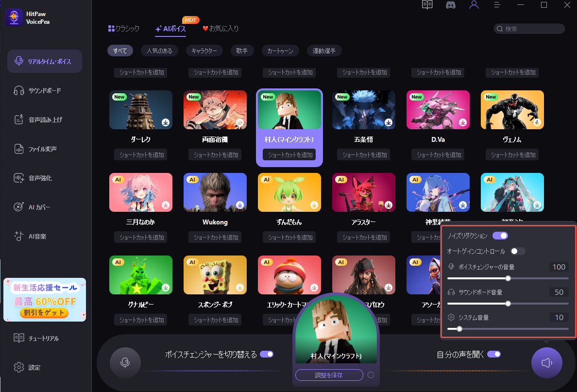Viewport: 577px width, 392px height.
Task: Download the アラスター voice via its download icon
Action: [x=389, y=205]
